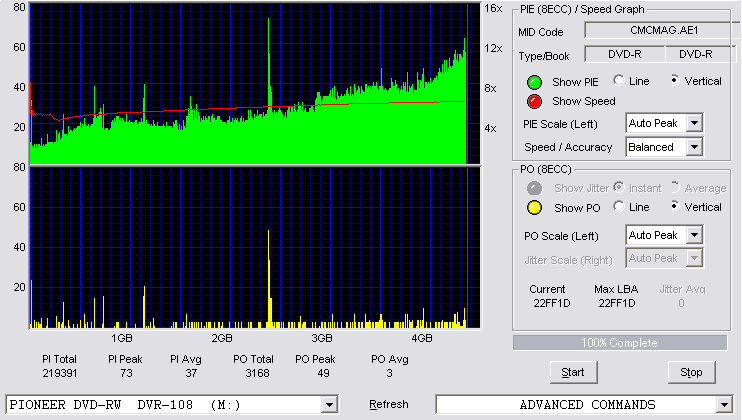742x420 pixels.
Task: Click the Max LBA value 22FF1D
Action: (617, 303)
